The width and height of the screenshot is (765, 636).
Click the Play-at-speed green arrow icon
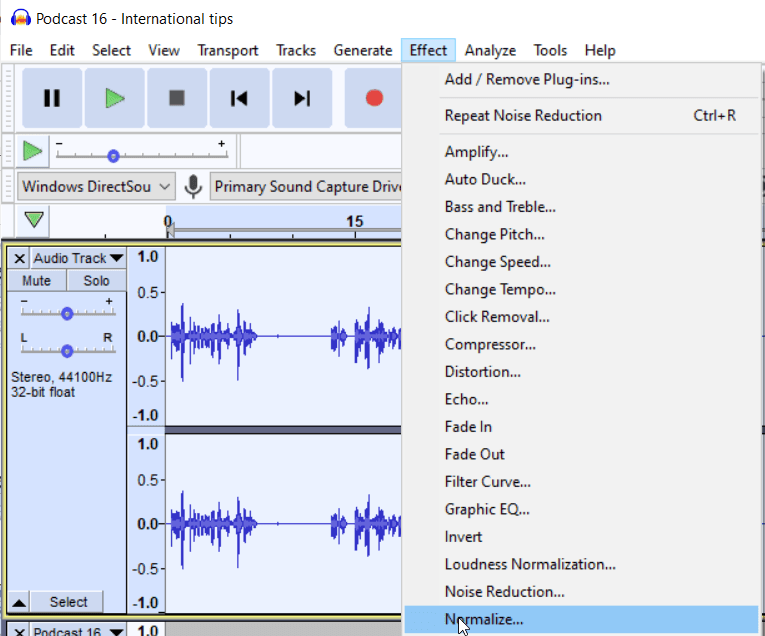pos(33,151)
